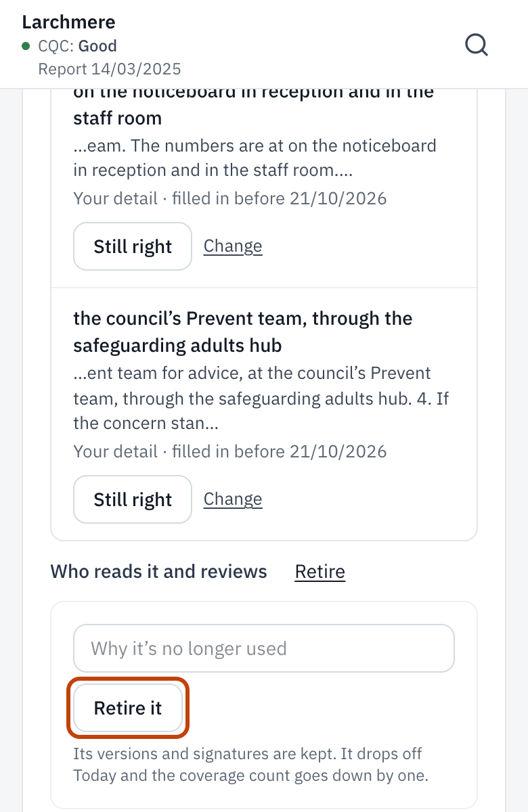
Task: Focus the Why it's no longer used field
Action: [264, 648]
